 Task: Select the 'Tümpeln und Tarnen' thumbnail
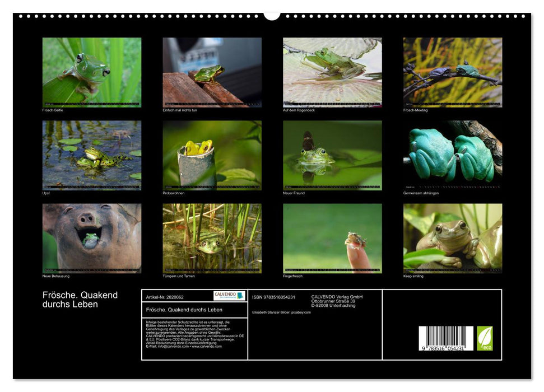[x=212, y=238]
